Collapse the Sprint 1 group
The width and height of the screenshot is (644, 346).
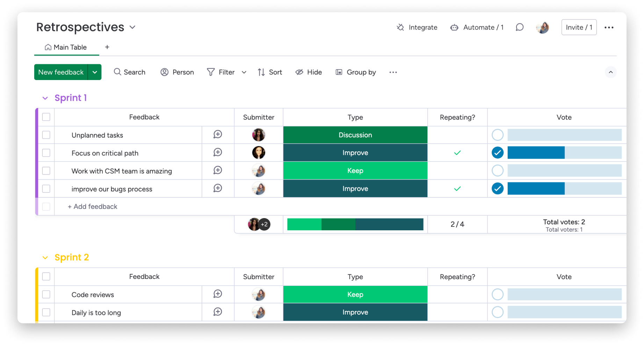45,98
